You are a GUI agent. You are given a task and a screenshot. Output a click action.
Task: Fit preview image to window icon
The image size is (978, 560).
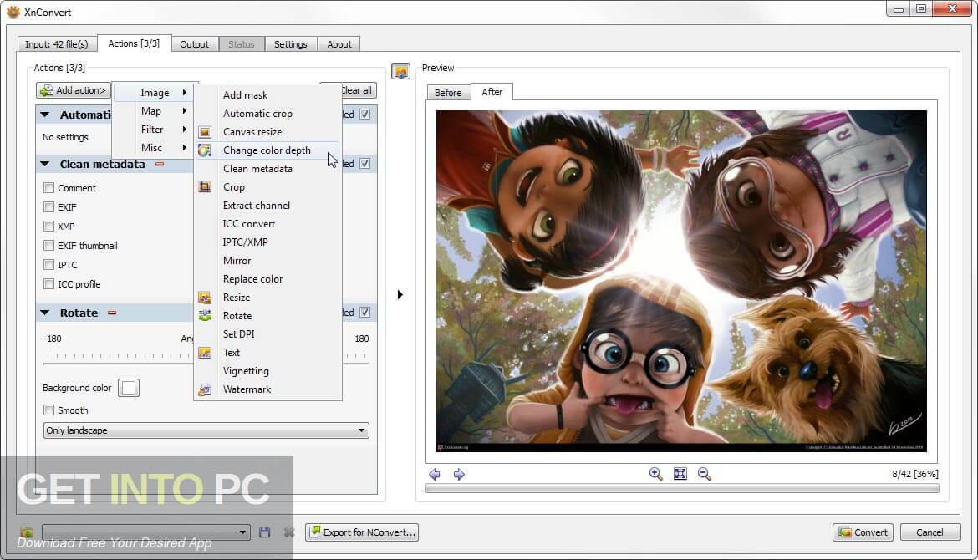coord(680,474)
